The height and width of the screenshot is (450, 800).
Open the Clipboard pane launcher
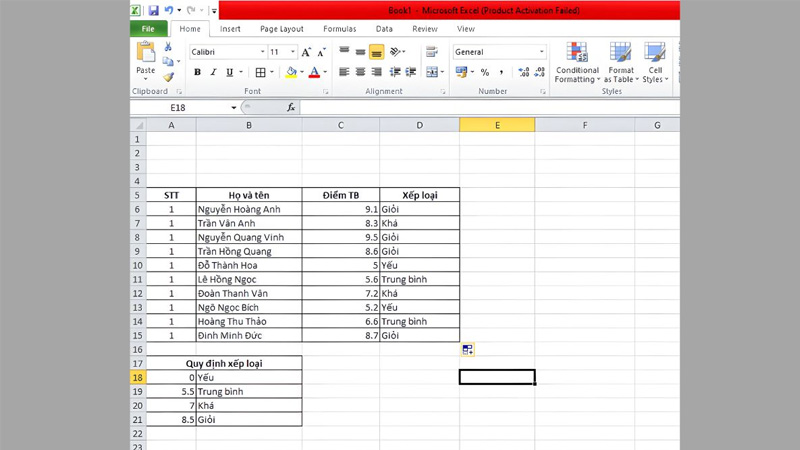coord(179,92)
